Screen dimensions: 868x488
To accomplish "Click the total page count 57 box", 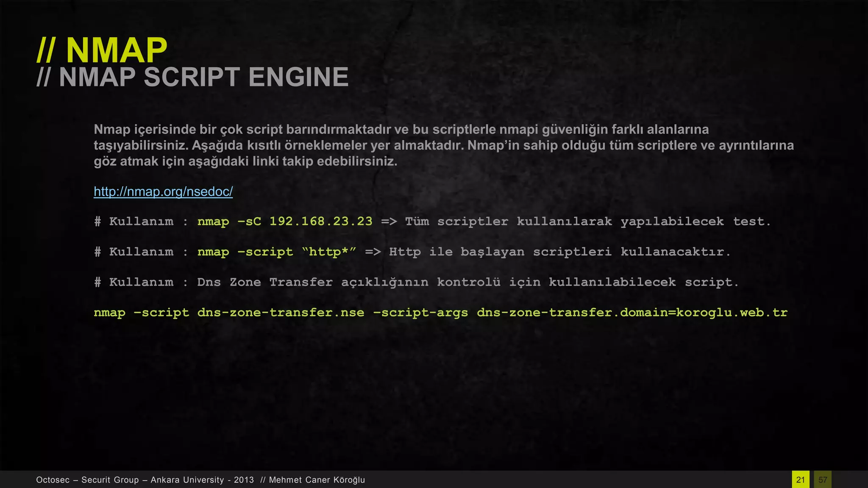I will (823, 480).
